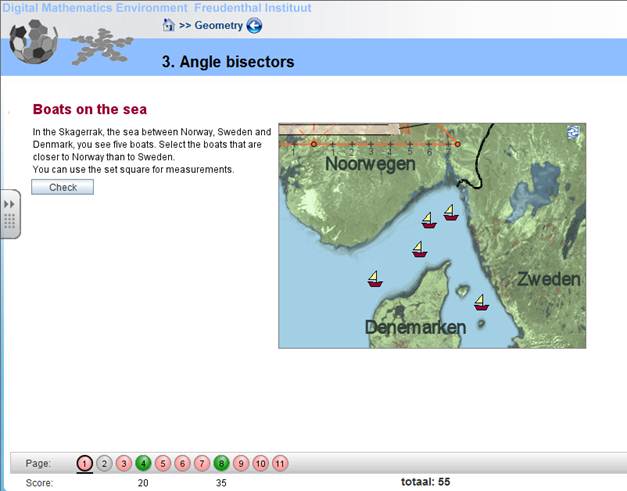Click the blue back arrow icon
The width and height of the screenshot is (627, 491).
pos(254,25)
